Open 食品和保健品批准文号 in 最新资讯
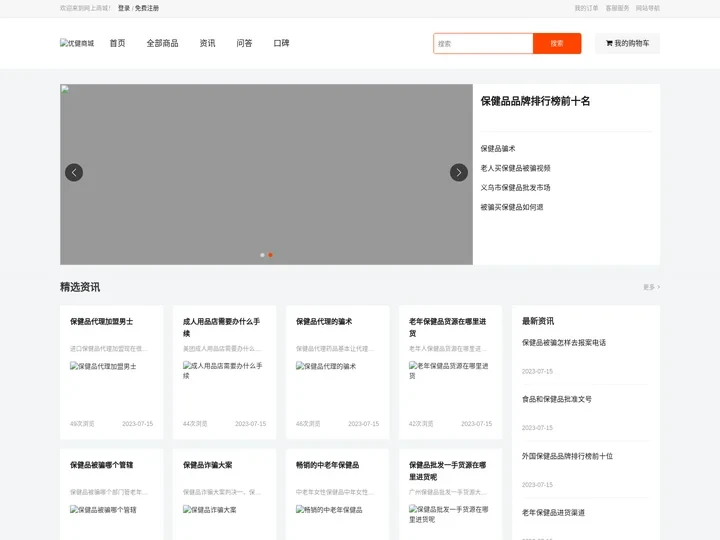This screenshot has height=540, width=720. pos(557,399)
